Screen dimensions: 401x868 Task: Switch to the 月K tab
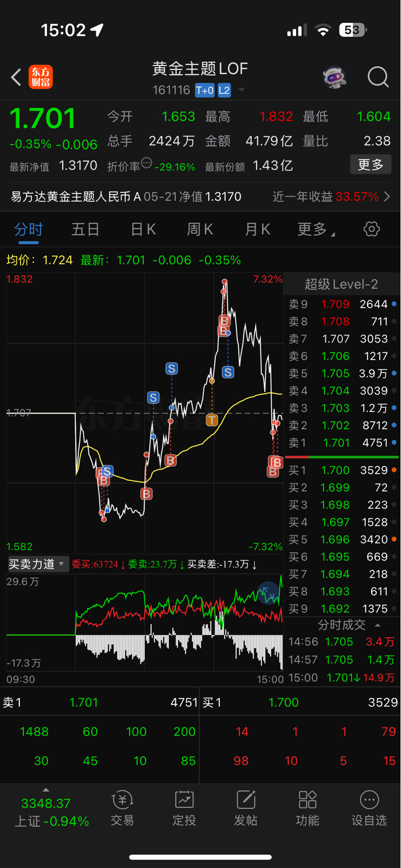258,229
